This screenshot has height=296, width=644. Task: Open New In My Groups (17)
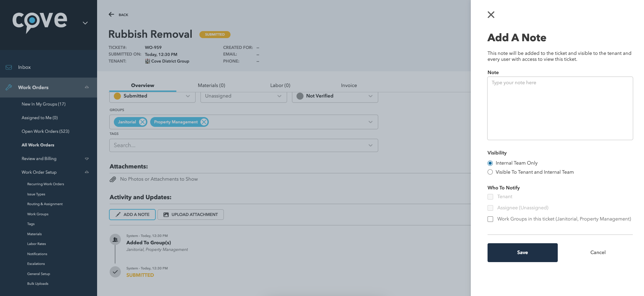[x=43, y=104]
